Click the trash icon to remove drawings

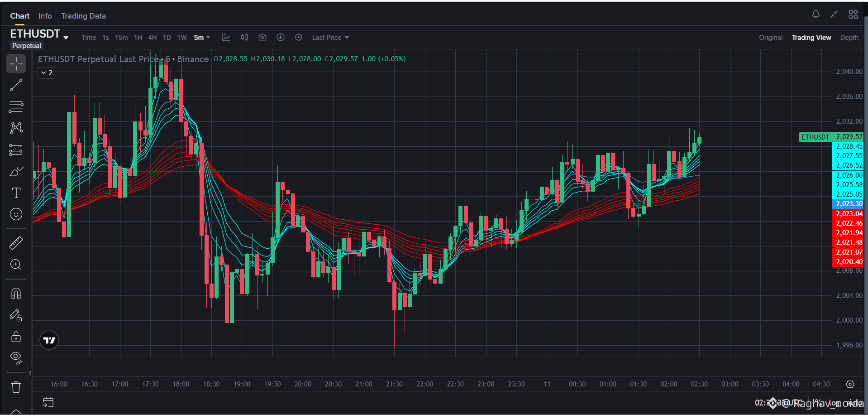pyautogui.click(x=16, y=387)
